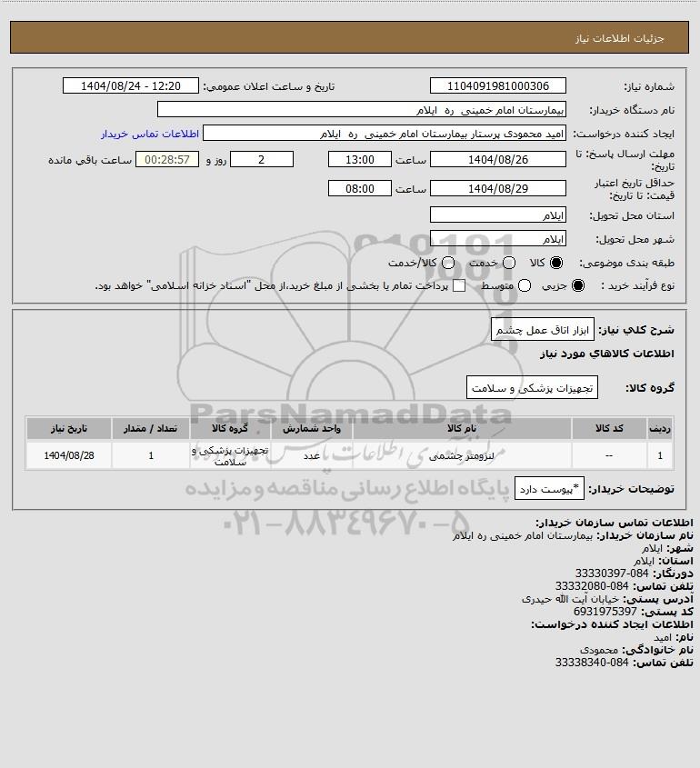Click the گروه کالا column header

pyautogui.click(x=230, y=429)
